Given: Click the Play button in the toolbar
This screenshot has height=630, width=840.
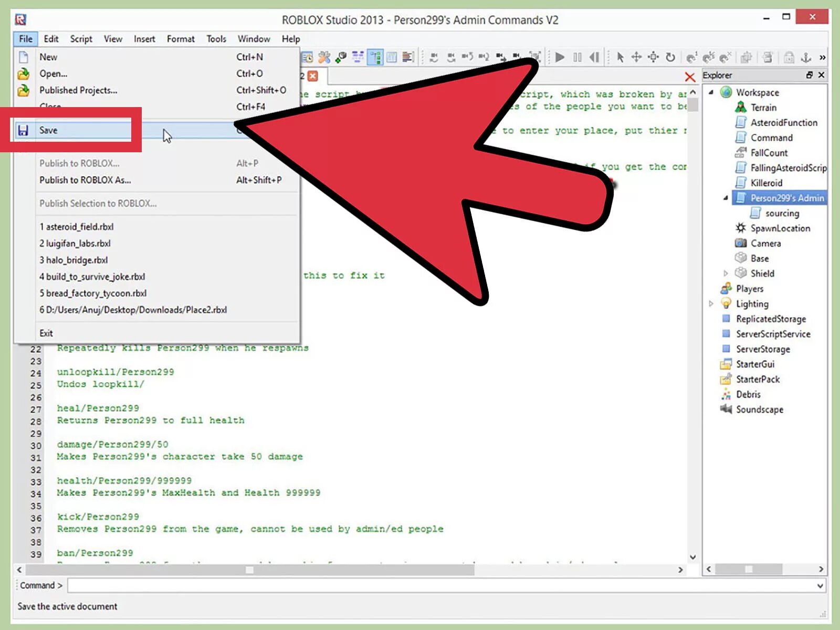Looking at the screenshot, I should (560, 57).
